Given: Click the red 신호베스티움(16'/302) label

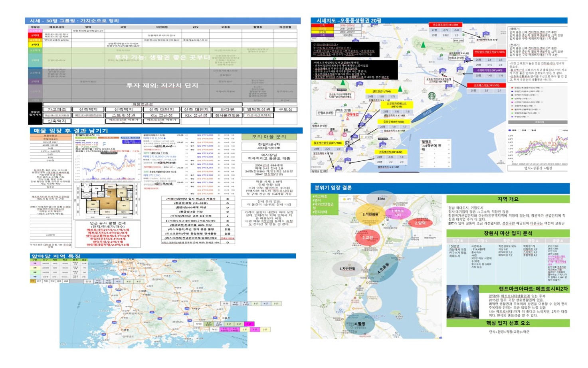Looking at the screenshot, I should coord(486,85).
